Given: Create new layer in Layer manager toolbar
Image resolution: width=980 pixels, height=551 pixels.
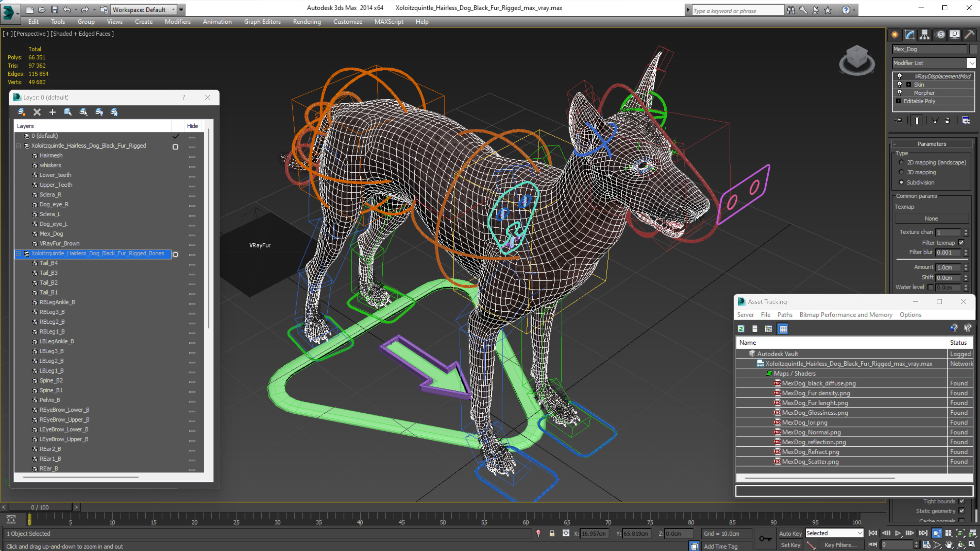Looking at the screenshot, I should [x=21, y=112].
